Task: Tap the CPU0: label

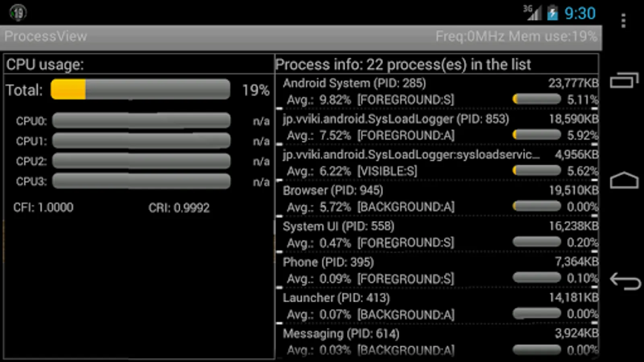Action: coord(31,121)
